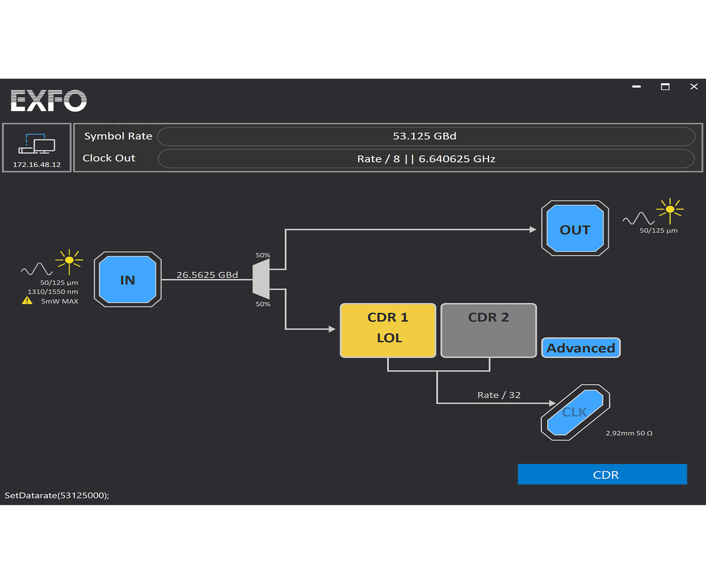Open the Clock Out rate selector
This screenshot has height=588, width=706.
coord(426,159)
